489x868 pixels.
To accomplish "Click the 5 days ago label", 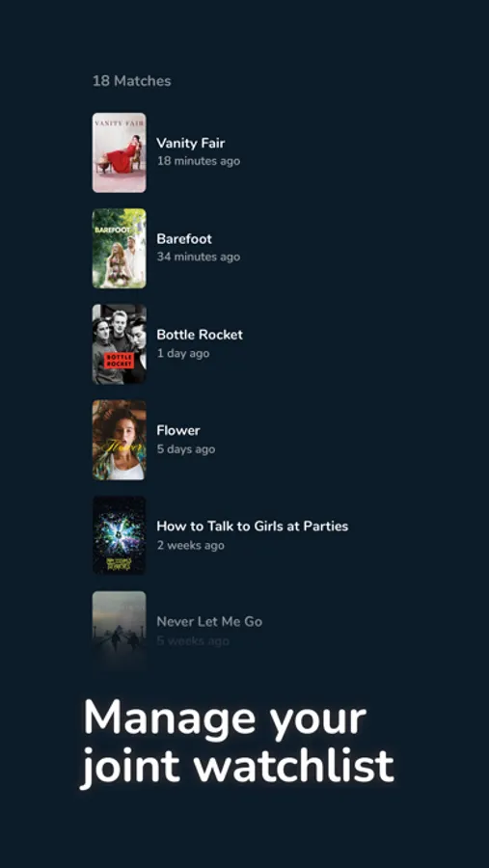I will (186, 449).
